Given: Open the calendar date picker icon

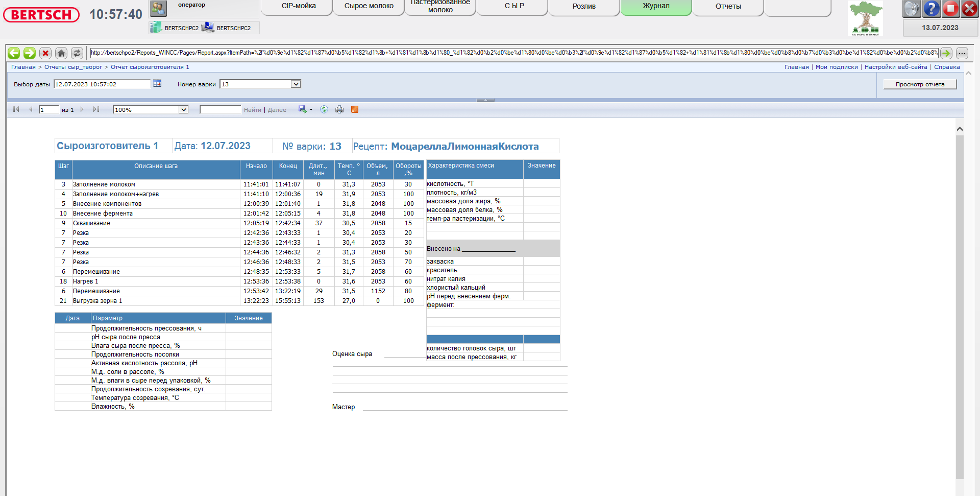Looking at the screenshot, I should [157, 83].
